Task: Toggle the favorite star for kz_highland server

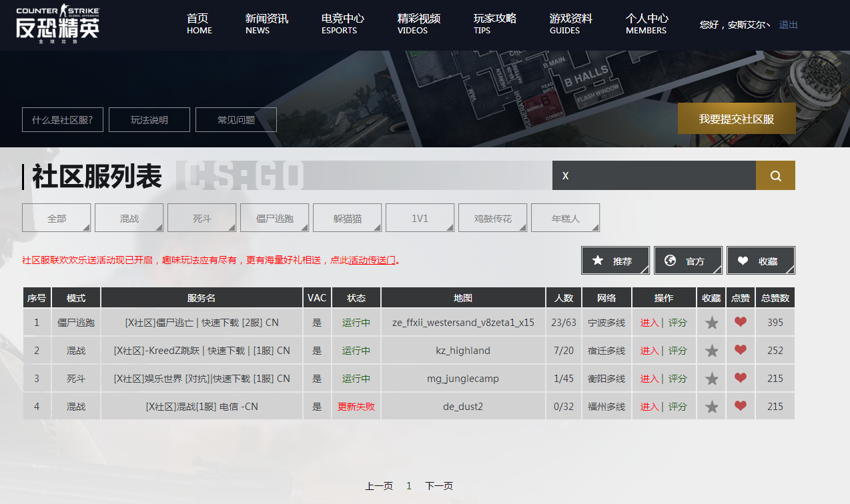Action: click(x=711, y=350)
